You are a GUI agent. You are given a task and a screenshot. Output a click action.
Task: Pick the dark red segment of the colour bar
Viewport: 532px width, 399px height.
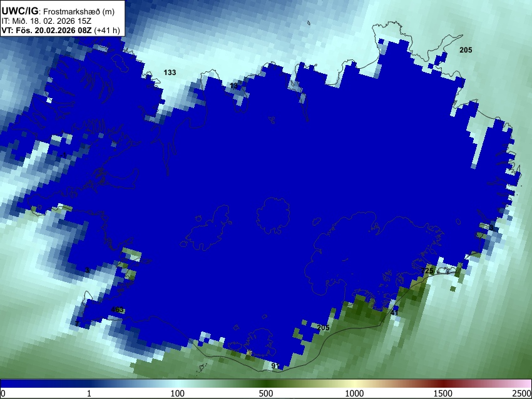443,383
